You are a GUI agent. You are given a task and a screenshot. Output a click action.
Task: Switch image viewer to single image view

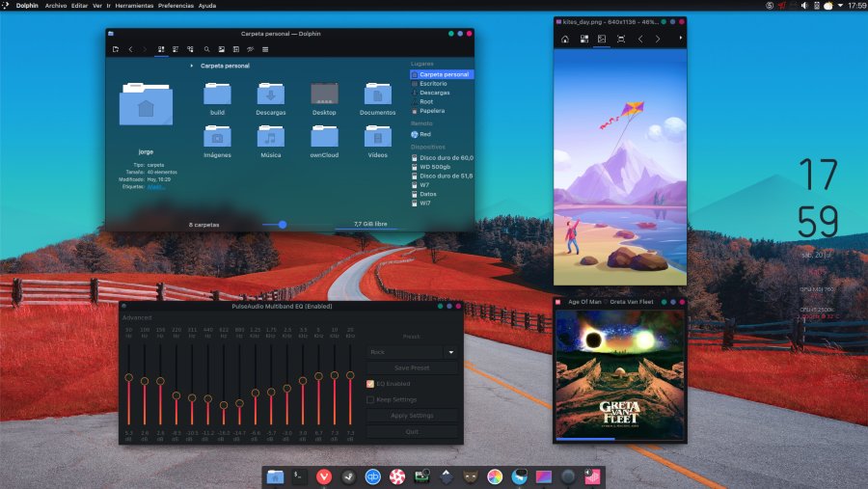[602, 40]
